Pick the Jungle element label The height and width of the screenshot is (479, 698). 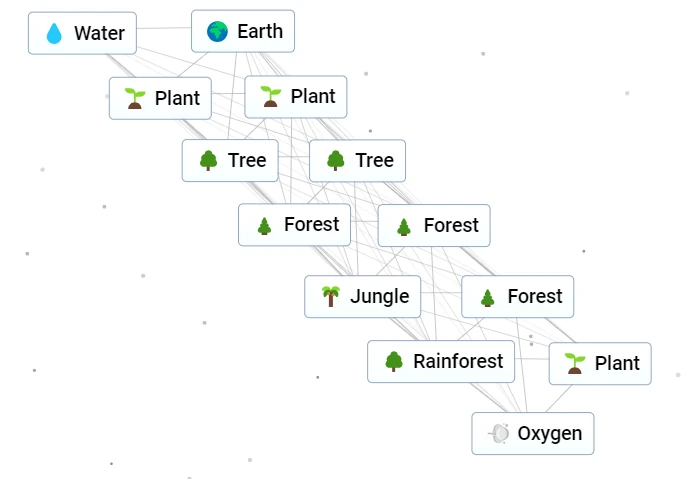point(379,297)
